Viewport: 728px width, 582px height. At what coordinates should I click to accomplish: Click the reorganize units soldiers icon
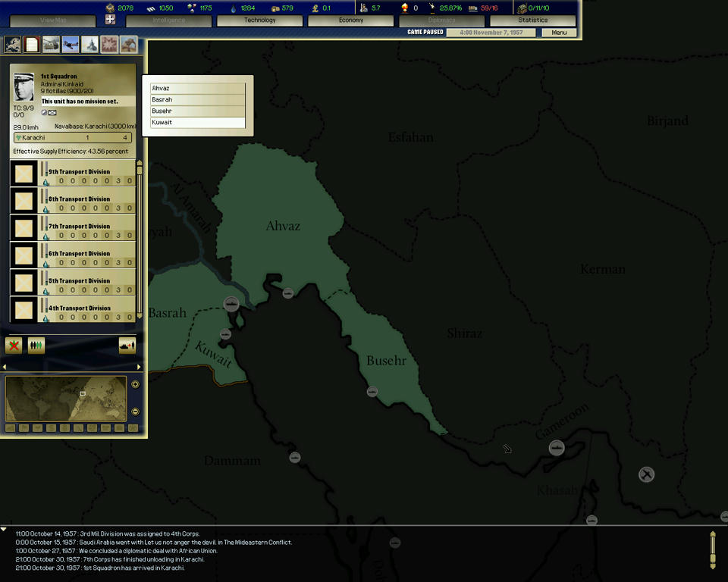tap(36, 346)
